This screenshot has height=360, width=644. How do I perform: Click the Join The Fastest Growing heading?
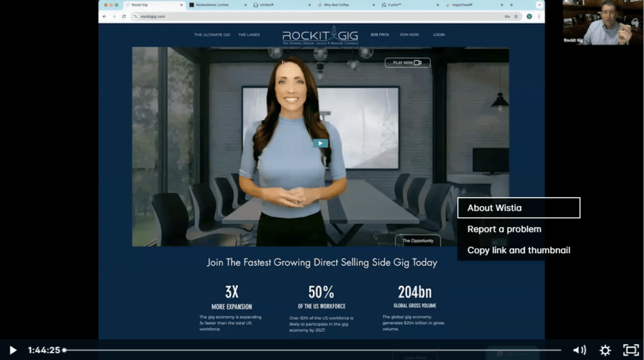[x=321, y=262]
